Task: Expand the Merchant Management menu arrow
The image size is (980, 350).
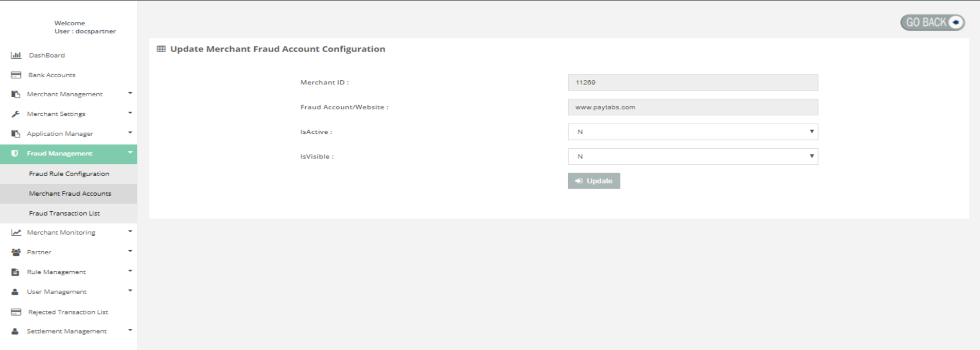Action: click(x=130, y=94)
